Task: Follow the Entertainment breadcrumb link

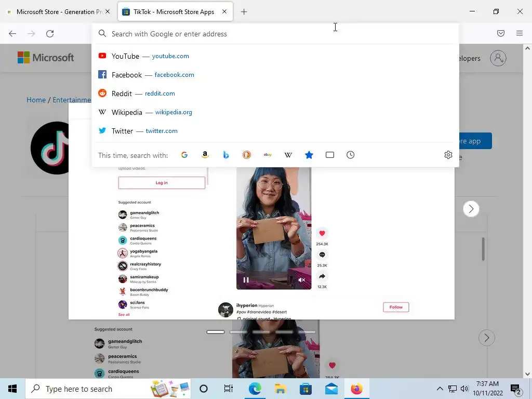Action: coord(72,100)
